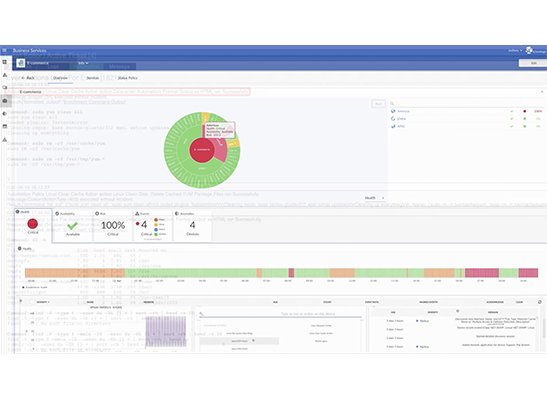
Task: Click the globe icon beside APAC
Action: (x=393, y=126)
